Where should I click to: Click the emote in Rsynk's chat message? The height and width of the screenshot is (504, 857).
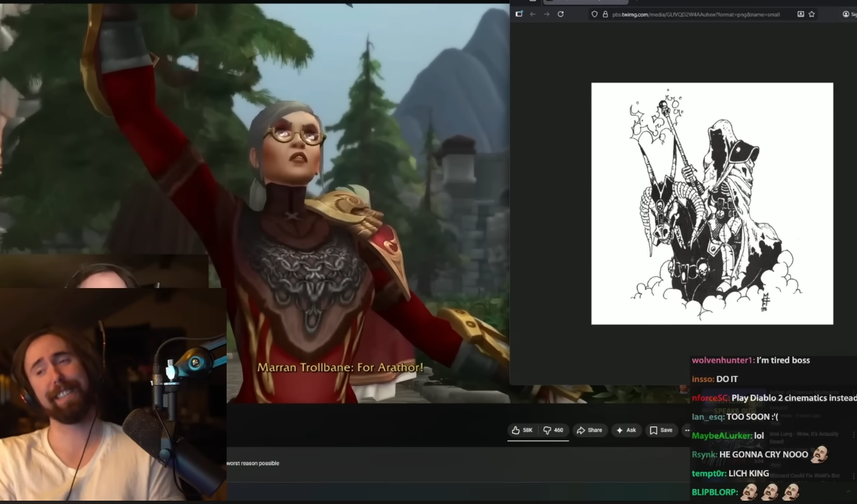(820, 454)
